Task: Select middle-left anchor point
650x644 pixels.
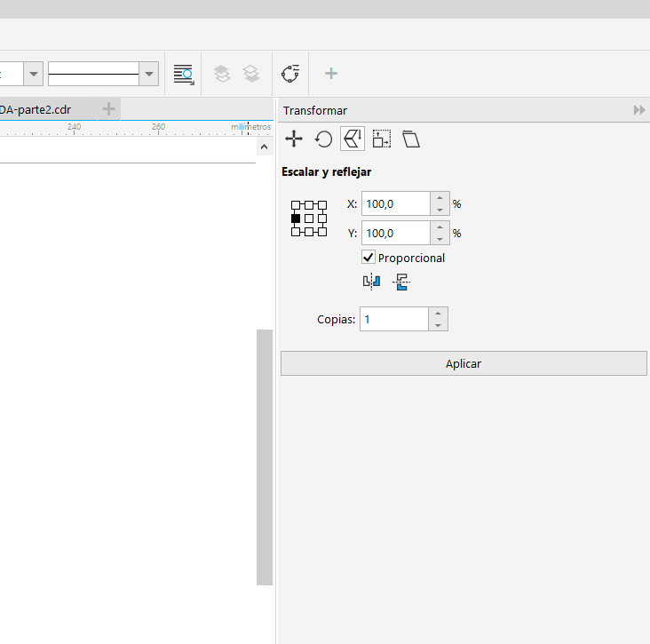Action: [296, 219]
